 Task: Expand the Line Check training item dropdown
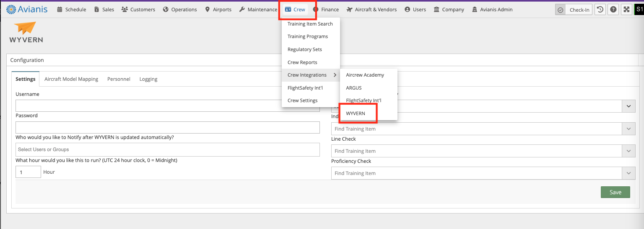pos(628,151)
